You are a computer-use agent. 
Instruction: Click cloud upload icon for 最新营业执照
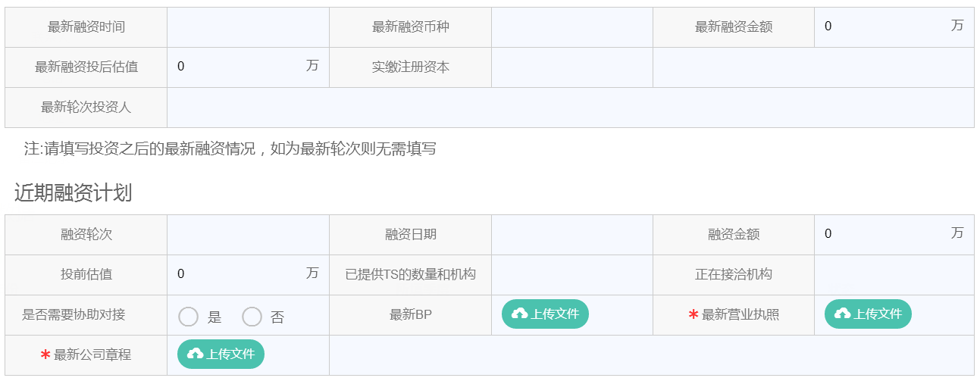[x=843, y=314]
